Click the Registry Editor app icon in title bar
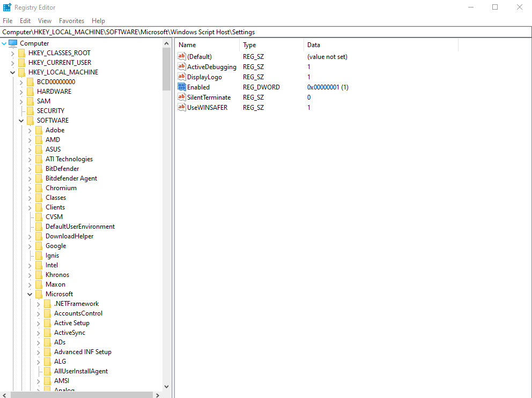Screen dimensions: 532x398 click(x=7, y=7)
